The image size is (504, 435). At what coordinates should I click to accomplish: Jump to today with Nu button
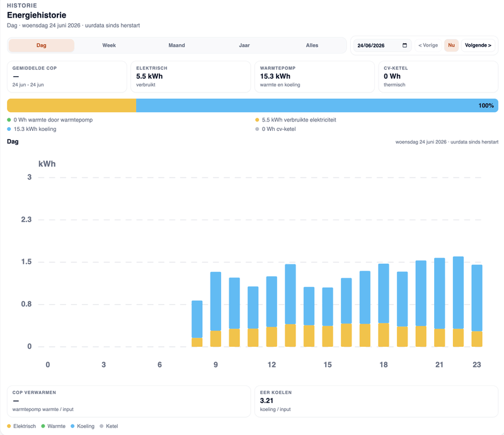point(451,45)
